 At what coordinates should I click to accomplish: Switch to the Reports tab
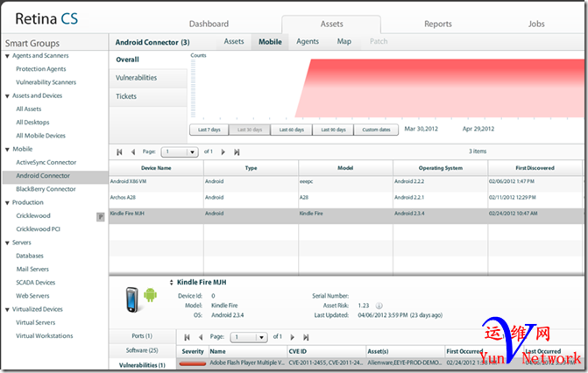click(438, 25)
